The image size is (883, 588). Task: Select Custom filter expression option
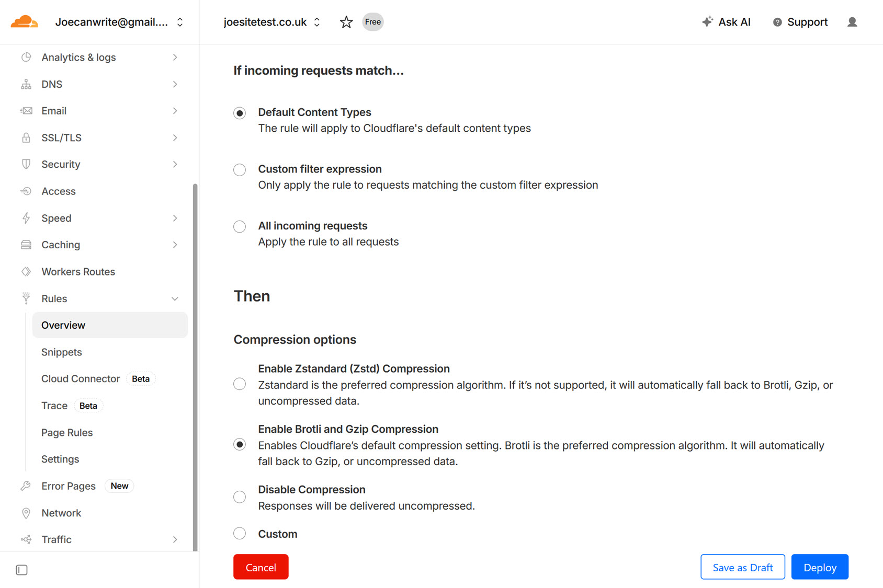239,169
